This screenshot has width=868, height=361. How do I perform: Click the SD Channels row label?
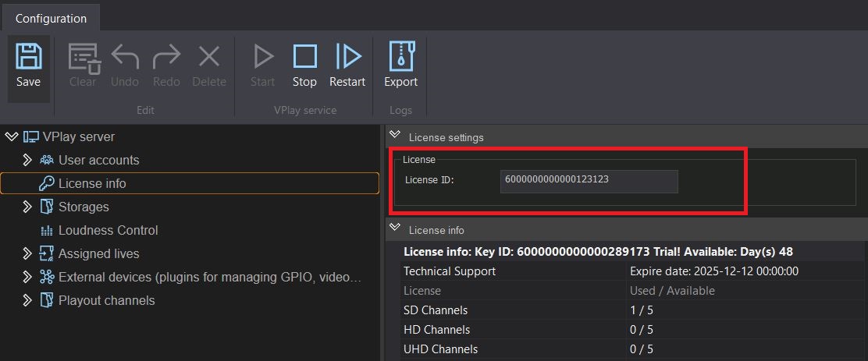[x=436, y=310]
